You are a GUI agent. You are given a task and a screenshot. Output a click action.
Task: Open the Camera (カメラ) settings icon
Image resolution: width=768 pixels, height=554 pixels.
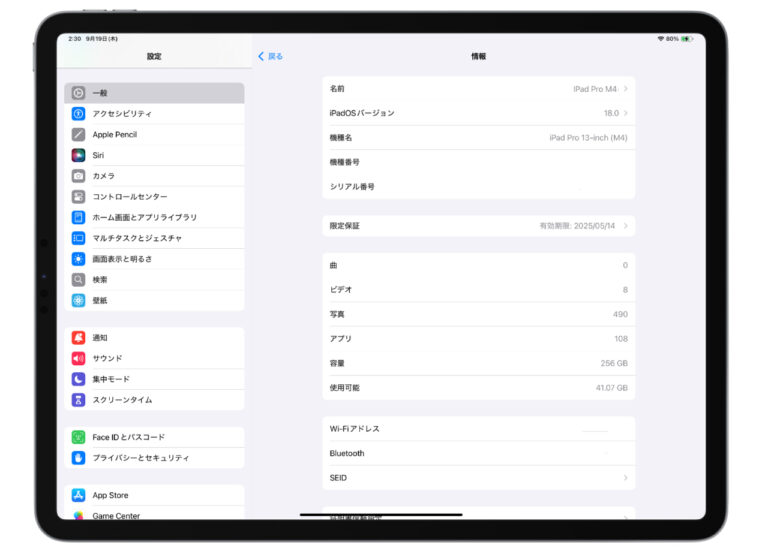(78, 176)
